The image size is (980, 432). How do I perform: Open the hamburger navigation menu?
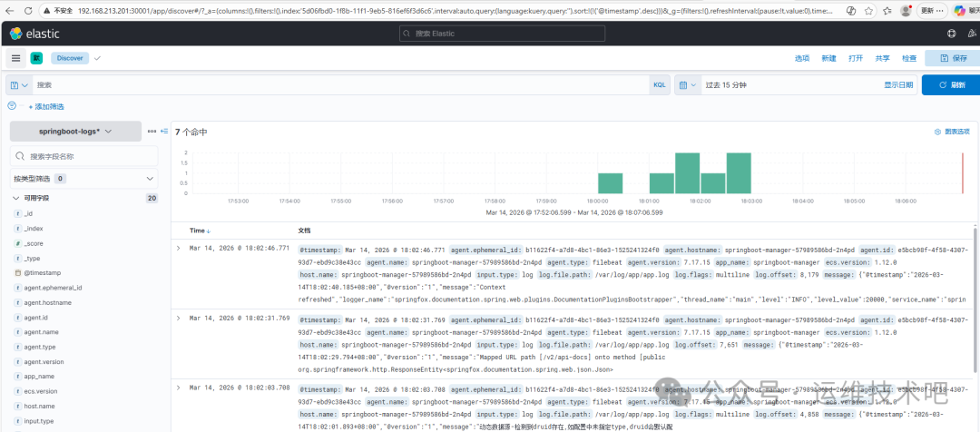16,58
